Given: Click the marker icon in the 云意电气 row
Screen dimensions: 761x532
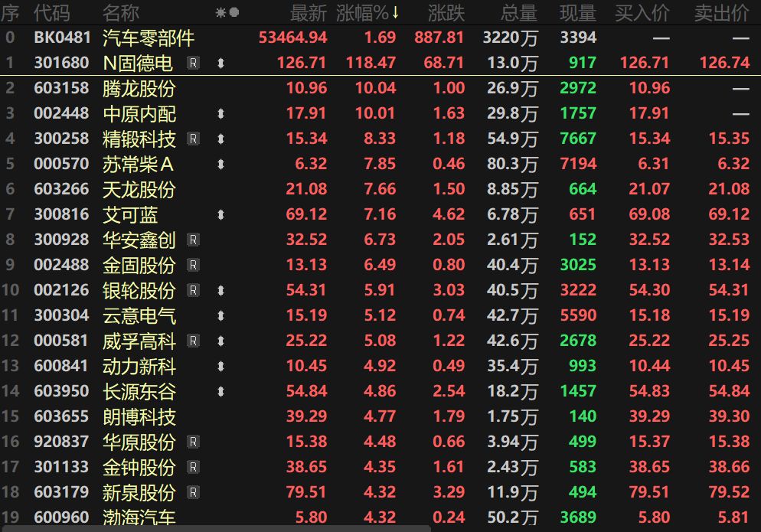Looking at the screenshot, I should [220, 315].
